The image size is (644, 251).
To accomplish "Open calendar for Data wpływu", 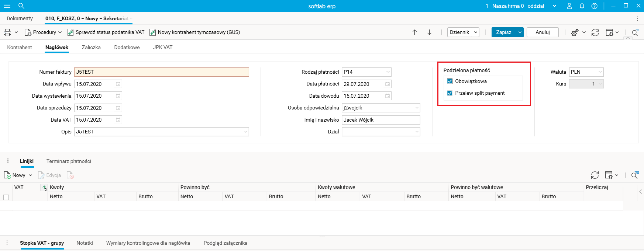I will click(118, 84).
